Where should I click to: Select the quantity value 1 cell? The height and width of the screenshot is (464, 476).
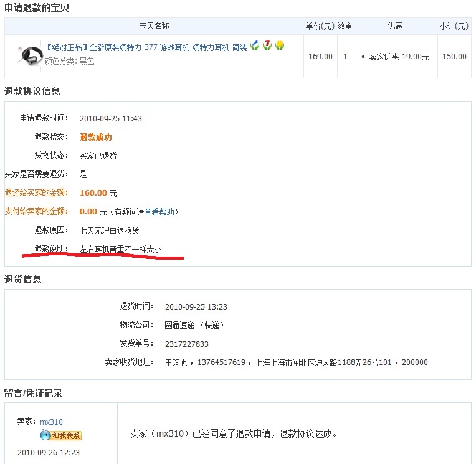tap(345, 57)
